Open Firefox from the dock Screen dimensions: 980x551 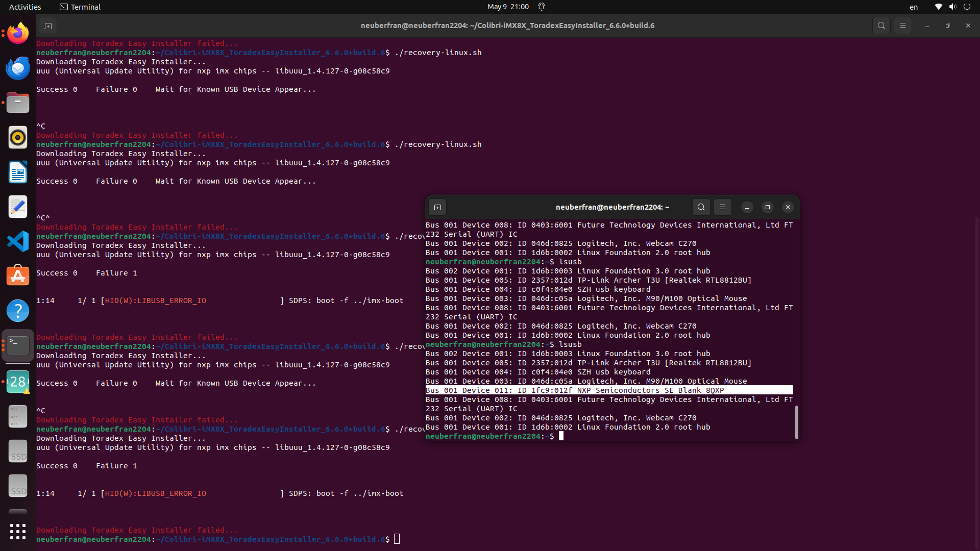coord(18,34)
